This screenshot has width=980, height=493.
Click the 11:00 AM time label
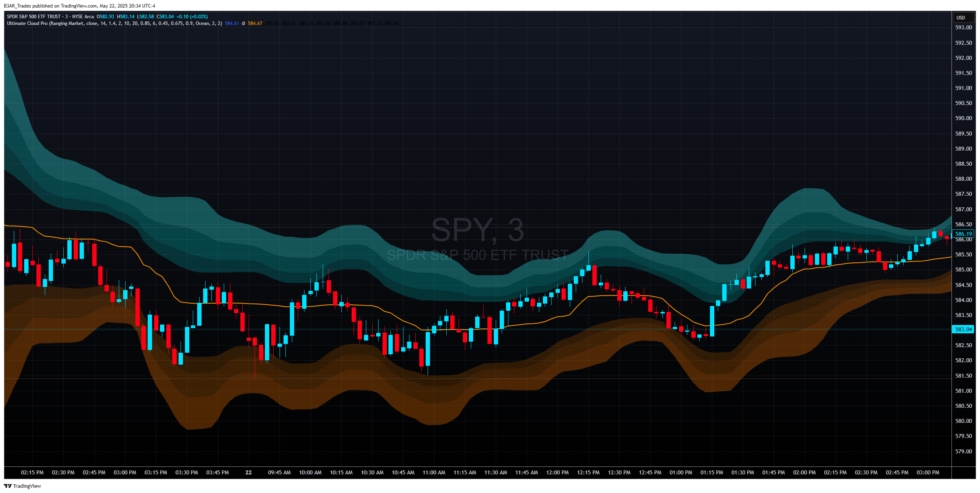434,472
